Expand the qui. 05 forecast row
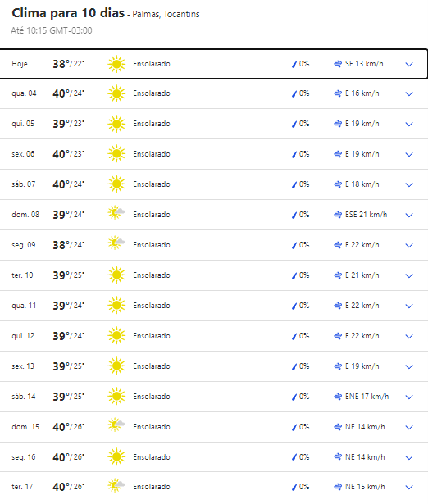 [409, 124]
